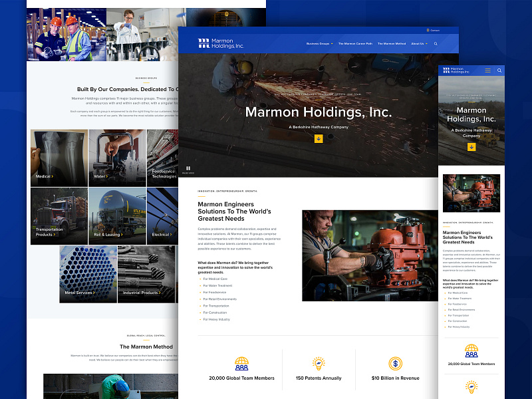Viewport: 532px width, 399px height.
Task: Click the lightbulb icon in mobile mockup
Action: (471, 388)
